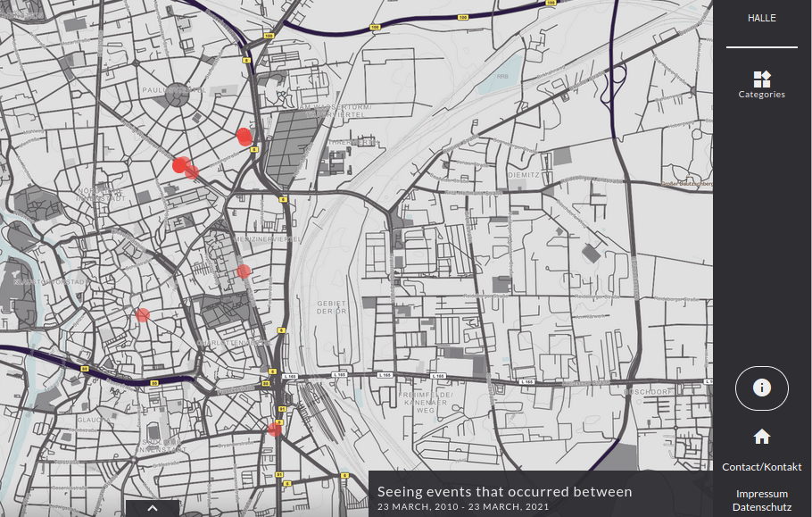Click the Gebiet der DR map label
Image resolution: width=812 pixels, height=517 pixels.
click(331, 307)
